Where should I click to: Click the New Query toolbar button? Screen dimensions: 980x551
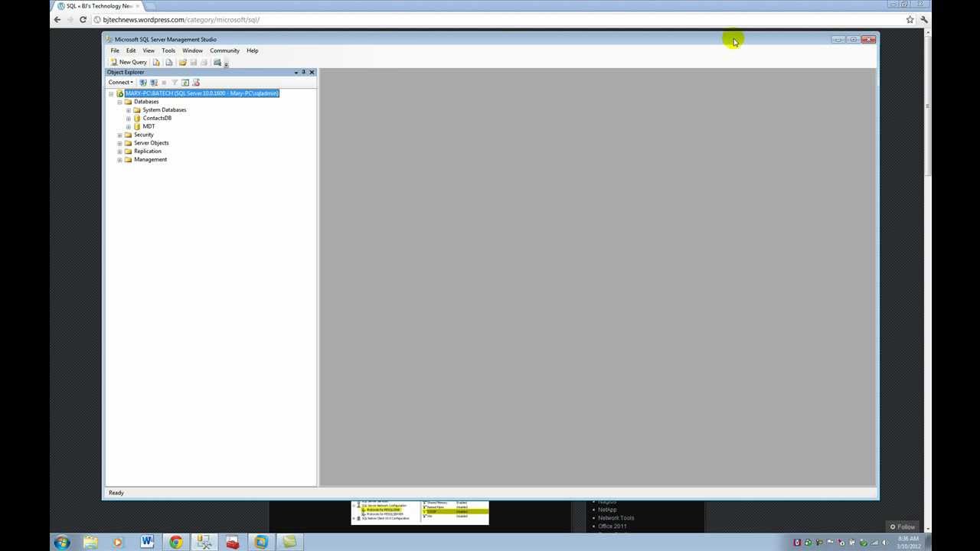[128, 62]
